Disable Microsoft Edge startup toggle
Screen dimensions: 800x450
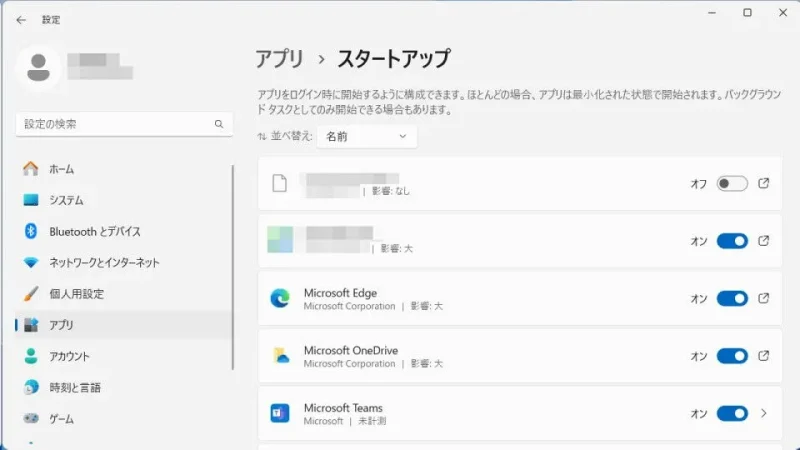pyautogui.click(x=732, y=298)
